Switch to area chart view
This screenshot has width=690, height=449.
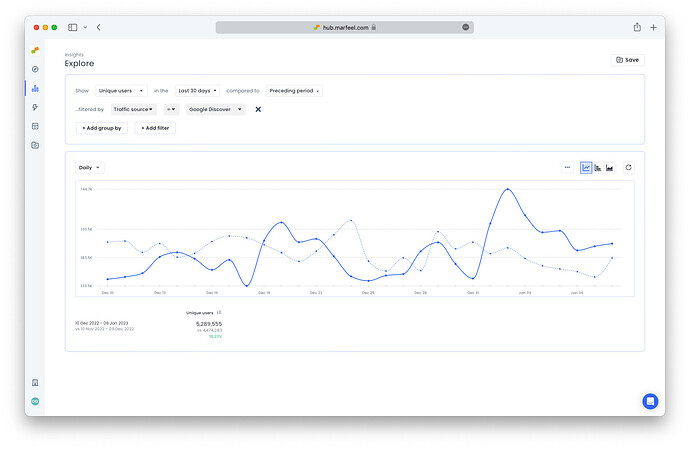pos(610,168)
